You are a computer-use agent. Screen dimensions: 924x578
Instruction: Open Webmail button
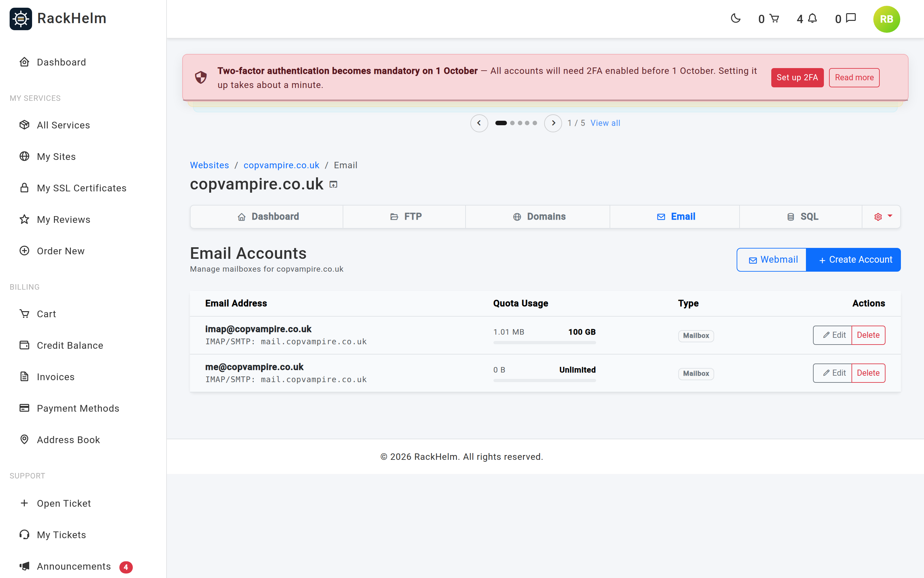coord(772,260)
